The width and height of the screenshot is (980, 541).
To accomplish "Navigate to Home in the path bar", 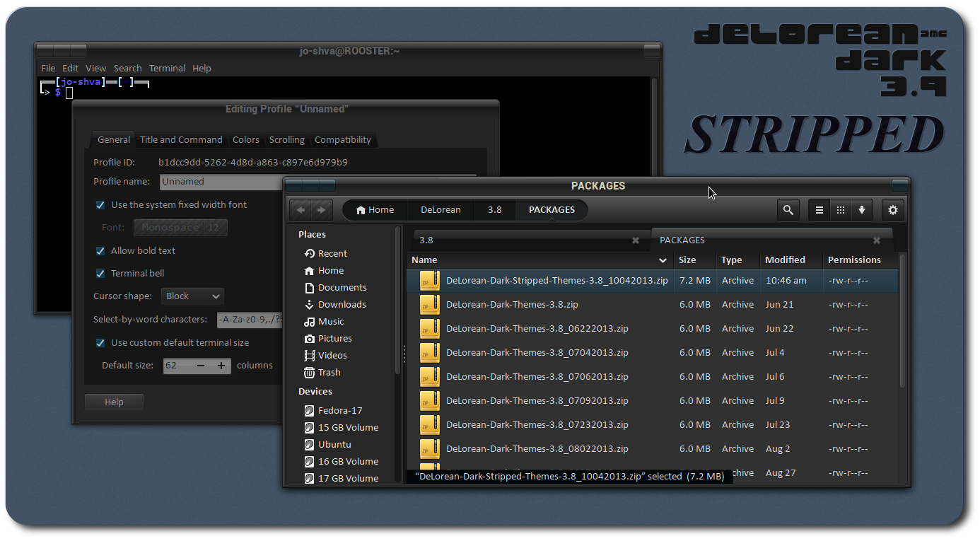I will pos(375,210).
